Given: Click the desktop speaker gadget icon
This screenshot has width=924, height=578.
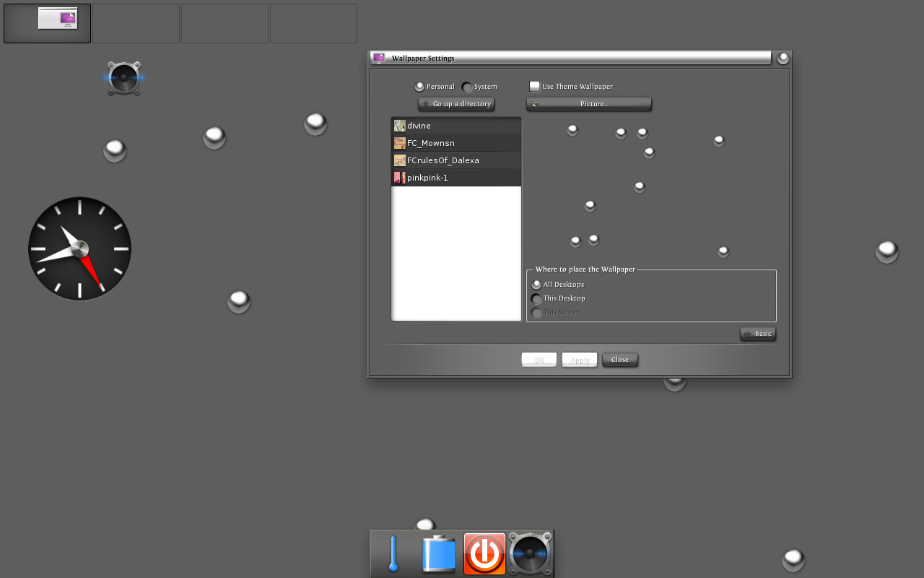Looking at the screenshot, I should pos(124,77).
